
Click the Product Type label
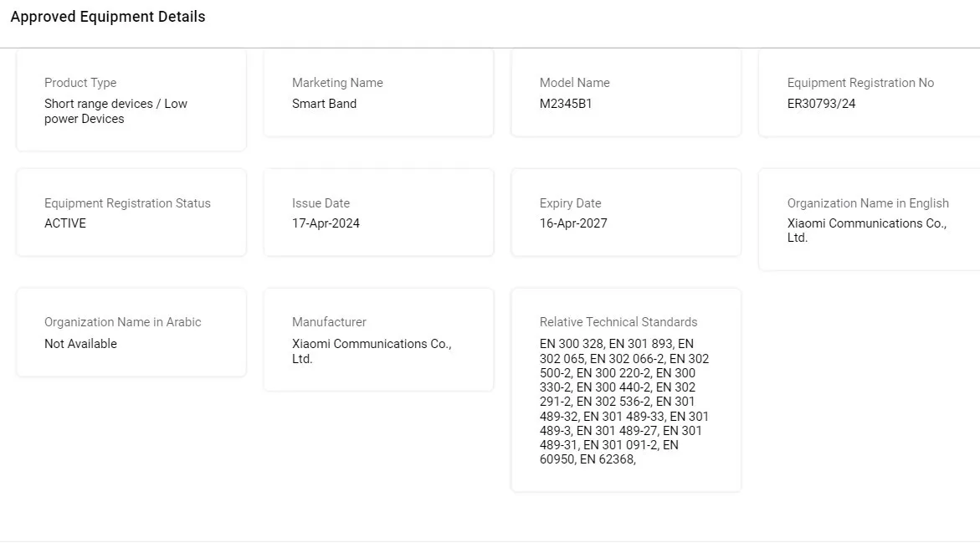pos(80,83)
